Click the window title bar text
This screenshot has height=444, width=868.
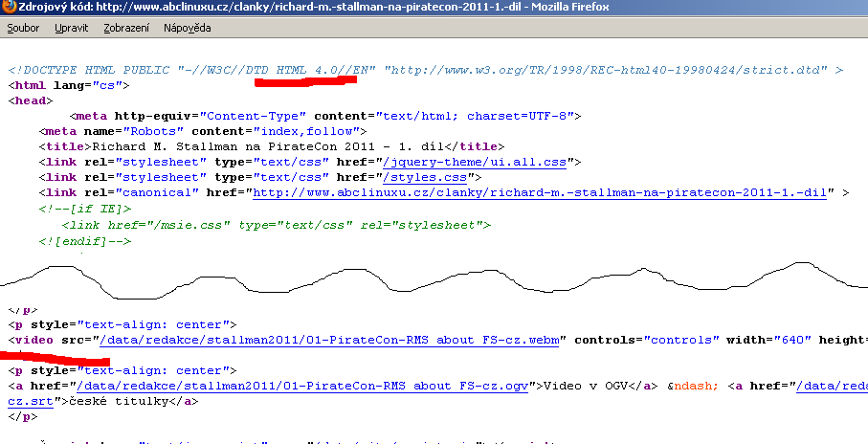(314, 8)
